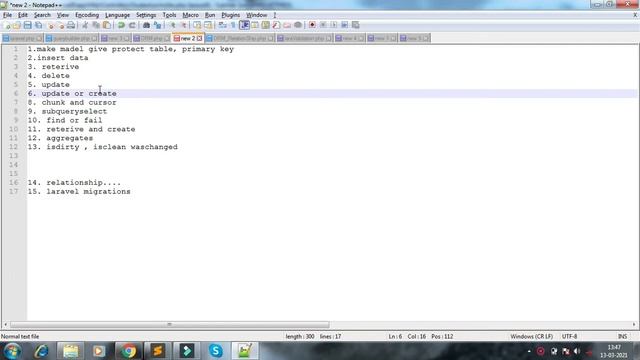
Task: Open Skype from the taskbar
Action: click(x=216, y=351)
